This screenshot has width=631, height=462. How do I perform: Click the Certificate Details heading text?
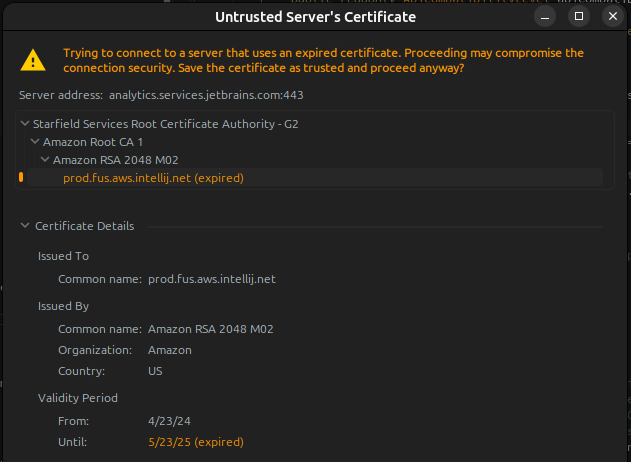tap(85, 226)
